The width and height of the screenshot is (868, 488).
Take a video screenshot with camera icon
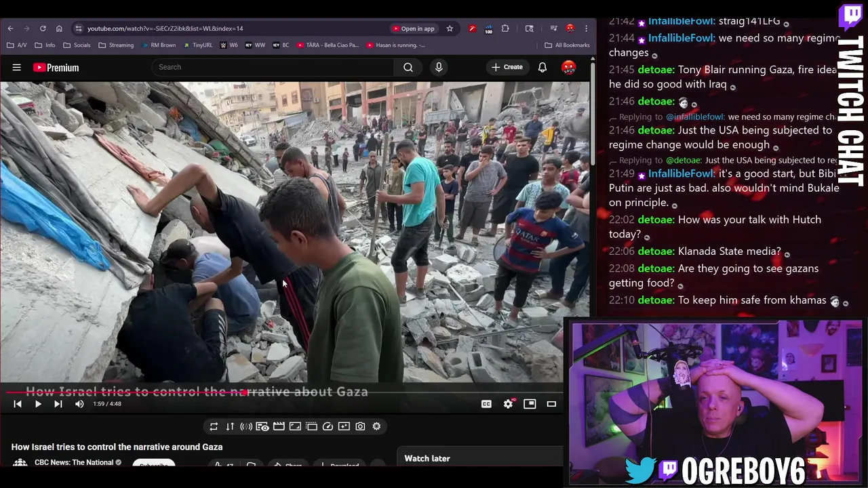[360, 426]
